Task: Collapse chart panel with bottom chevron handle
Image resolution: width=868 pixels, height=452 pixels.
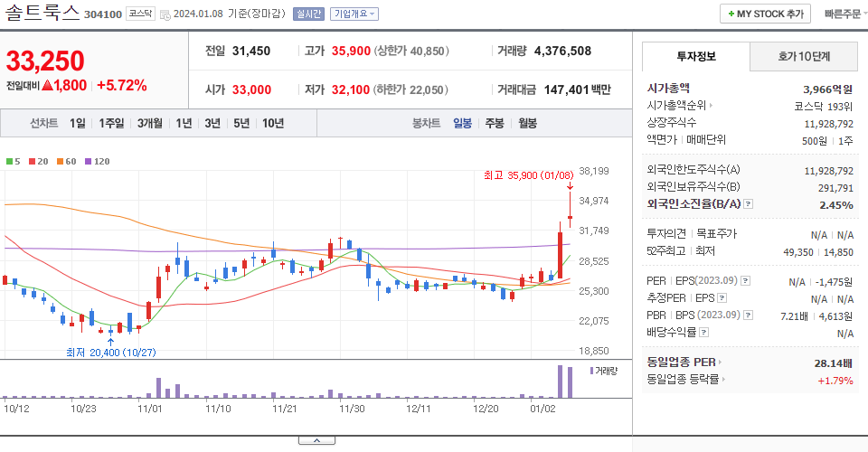Action: (316, 440)
